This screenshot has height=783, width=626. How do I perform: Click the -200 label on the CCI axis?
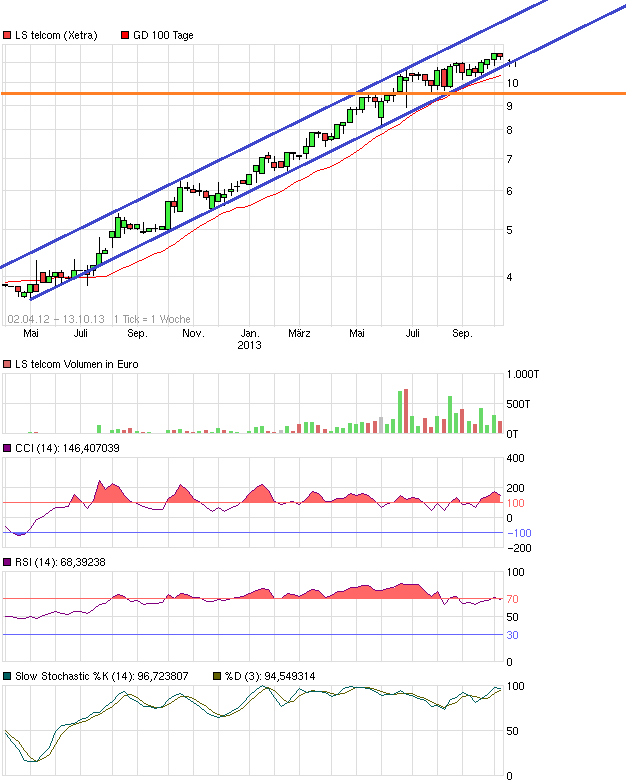[x=520, y=547]
